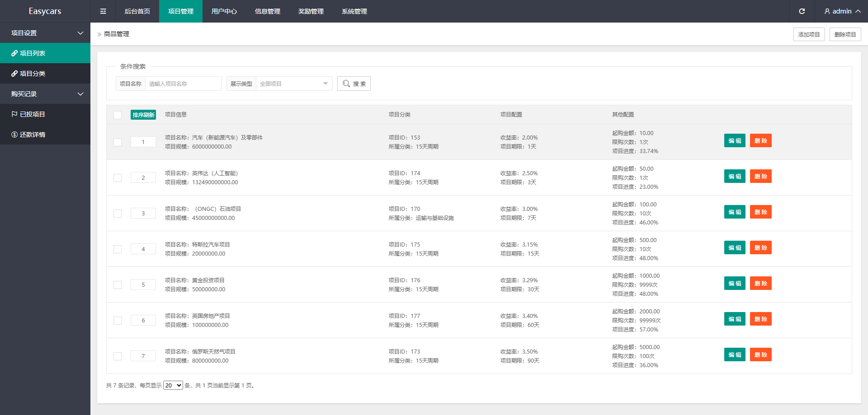The height and width of the screenshot is (415, 868).
Task: Open the 展示类型 dropdown showing 全部项目
Action: (294, 84)
